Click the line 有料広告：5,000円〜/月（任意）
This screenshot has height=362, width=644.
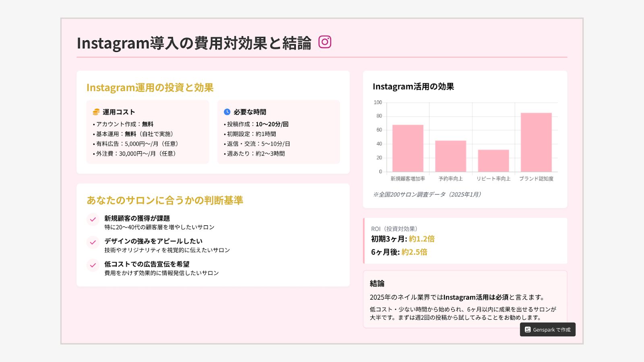pos(137,144)
